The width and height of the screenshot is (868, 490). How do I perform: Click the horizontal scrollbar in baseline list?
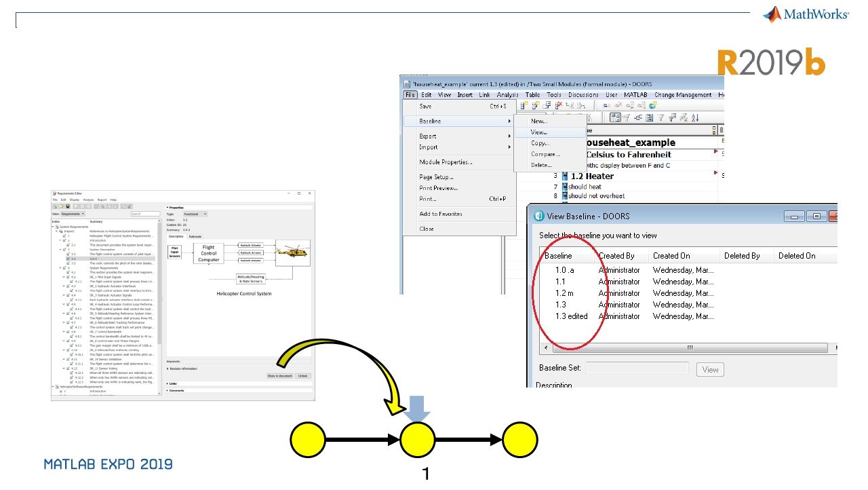tap(690, 347)
